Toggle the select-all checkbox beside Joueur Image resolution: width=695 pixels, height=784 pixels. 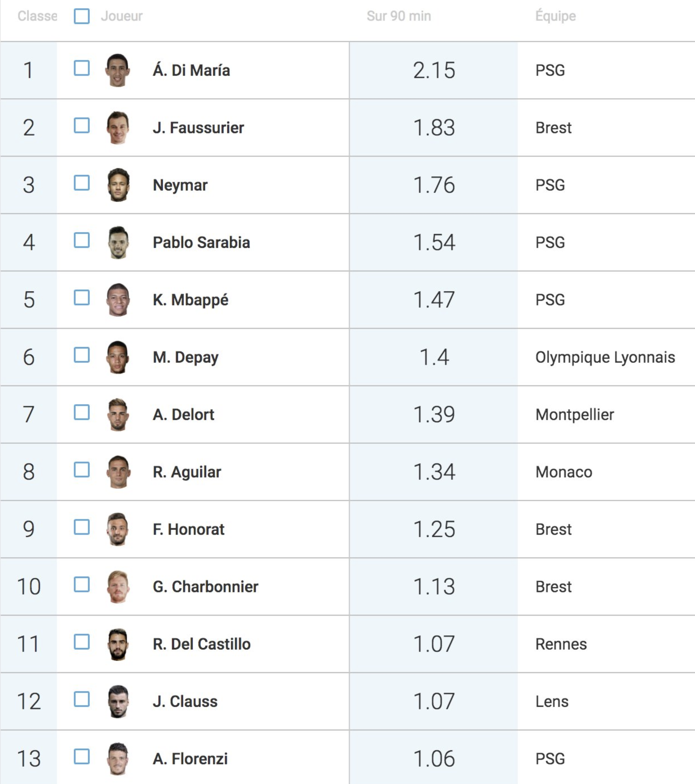(82, 16)
